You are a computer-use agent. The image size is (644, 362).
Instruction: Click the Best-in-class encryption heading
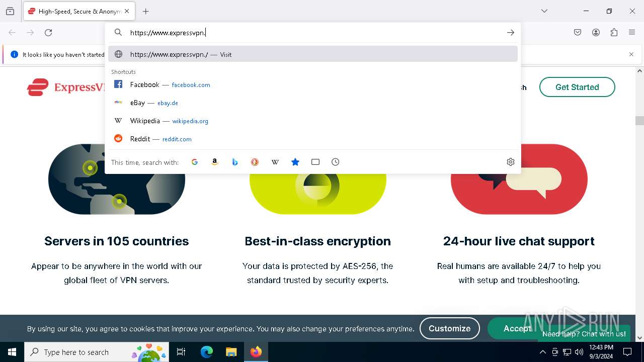tap(317, 241)
